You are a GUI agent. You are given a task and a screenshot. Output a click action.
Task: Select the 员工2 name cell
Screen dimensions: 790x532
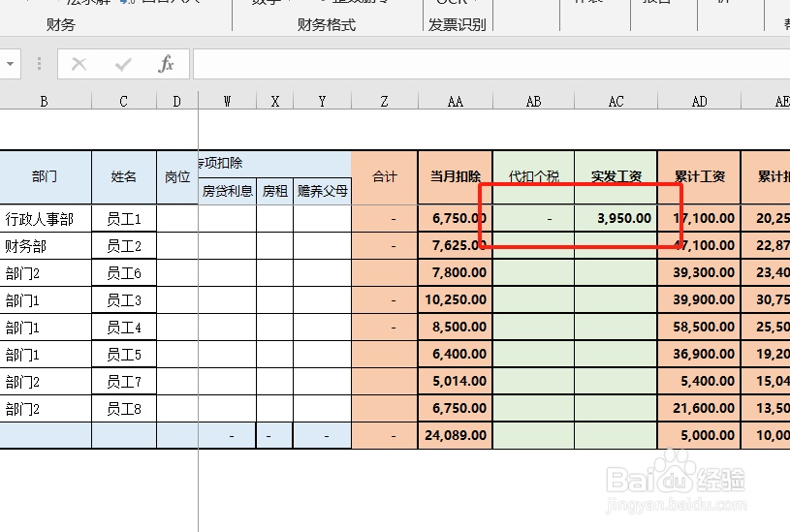click(x=124, y=246)
